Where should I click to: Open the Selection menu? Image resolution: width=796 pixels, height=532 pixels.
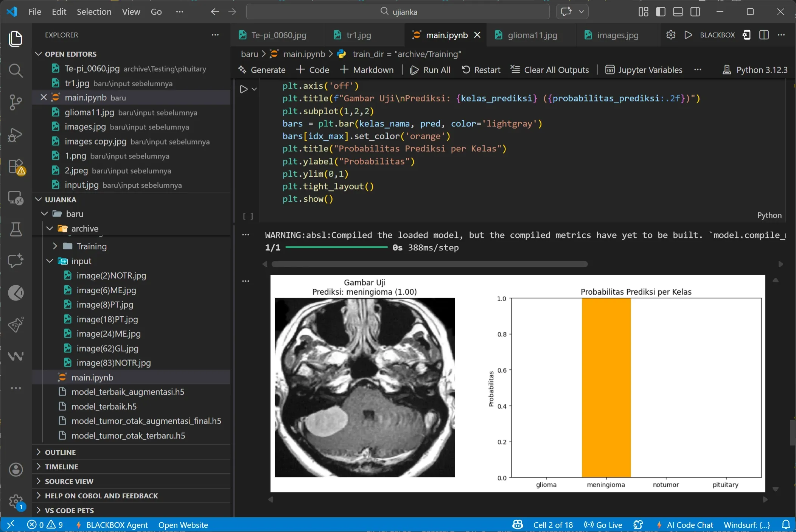tap(94, 12)
